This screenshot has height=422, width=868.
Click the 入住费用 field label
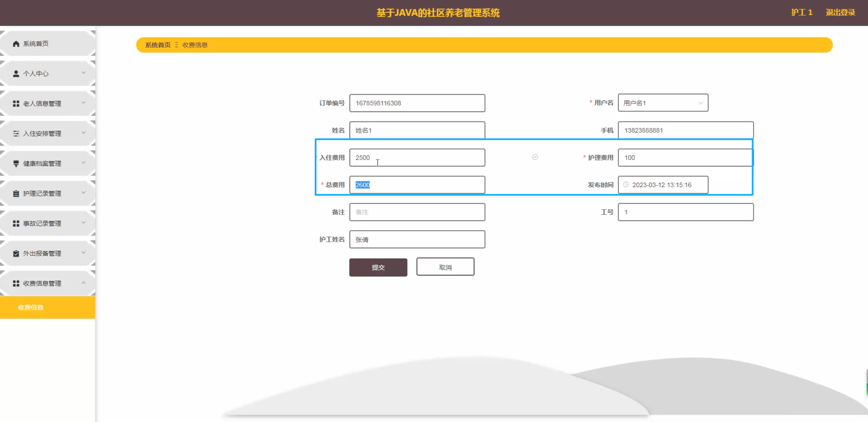point(332,158)
